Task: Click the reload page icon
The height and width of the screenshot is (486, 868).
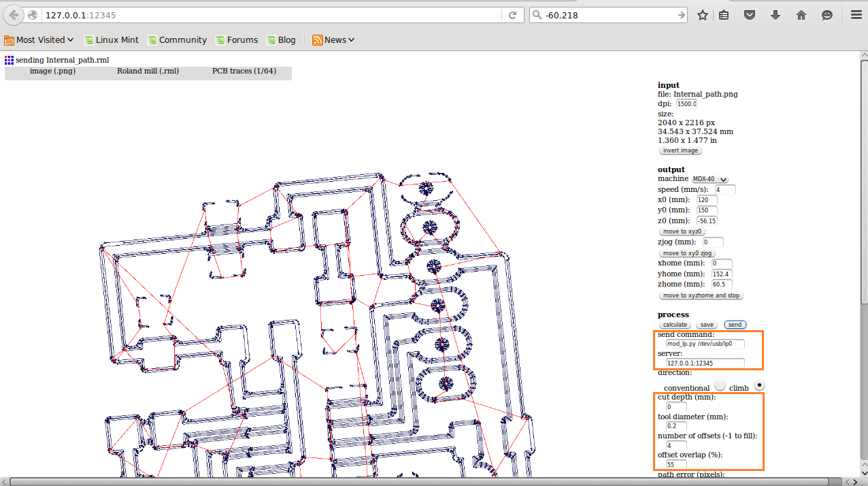Action: [x=512, y=15]
